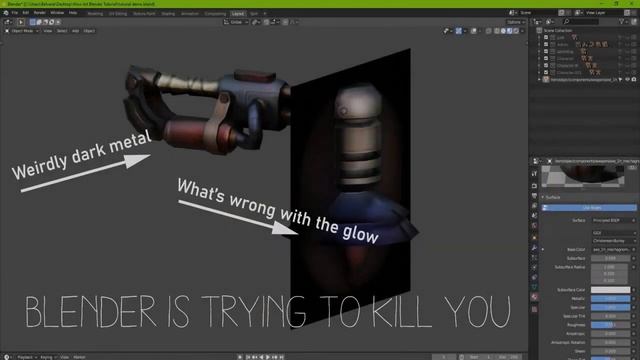
Task: Open the Render properties tab
Action: pyautogui.click(x=534, y=186)
